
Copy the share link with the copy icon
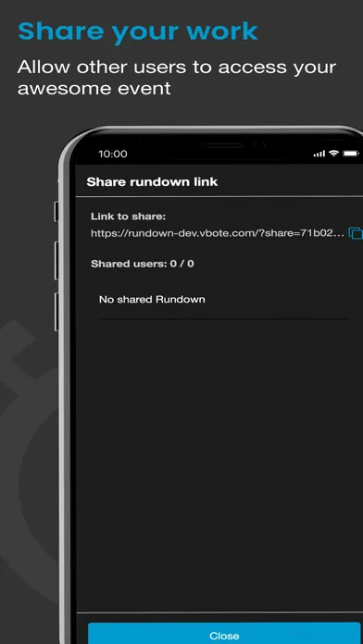click(356, 233)
